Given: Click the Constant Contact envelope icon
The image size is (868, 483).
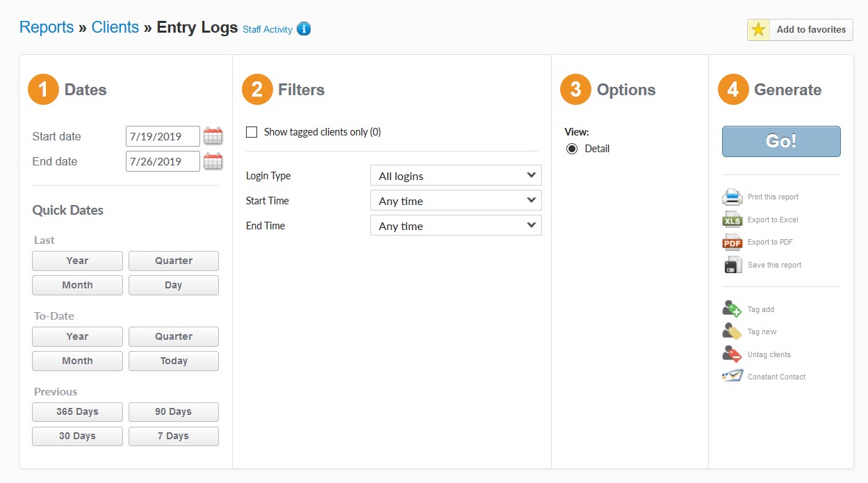Looking at the screenshot, I should [x=732, y=377].
